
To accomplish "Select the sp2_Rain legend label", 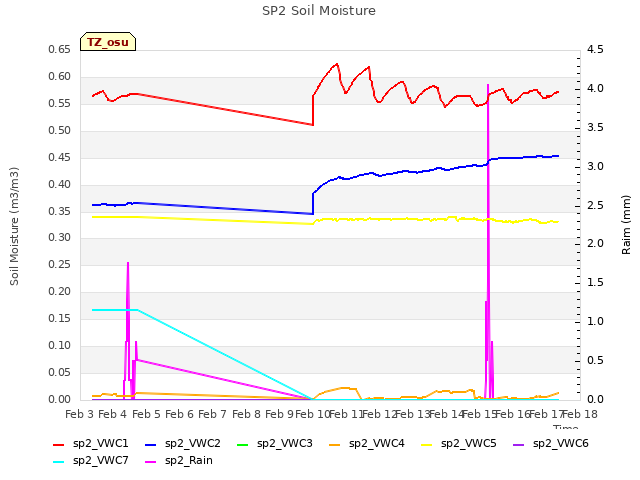I will click(189, 461).
